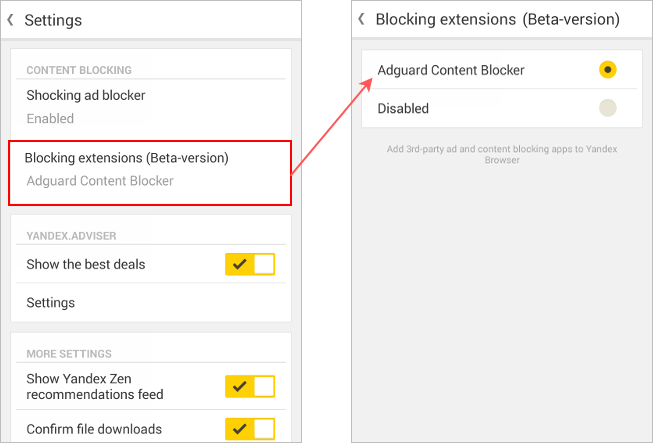653x443 pixels.
Task: Toggle Yandex Zen recommendations feed switch
Action: [x=250, y=387]
